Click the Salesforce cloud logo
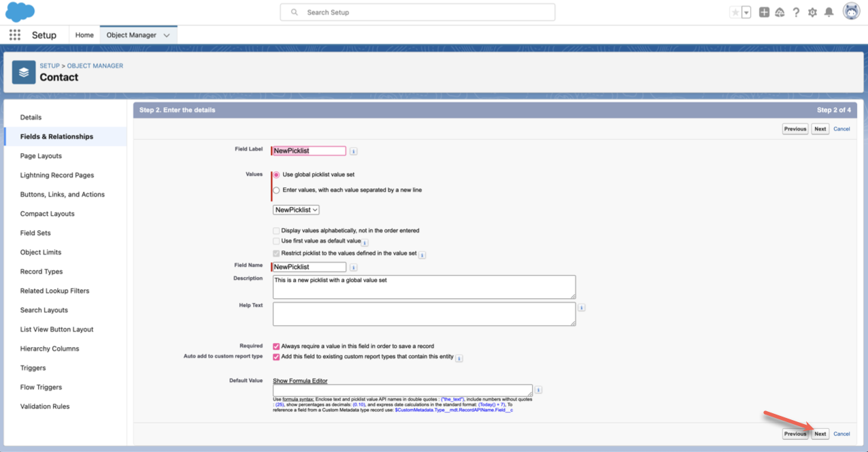The height and width of the screenshot is (452, 868). [20, 12]
